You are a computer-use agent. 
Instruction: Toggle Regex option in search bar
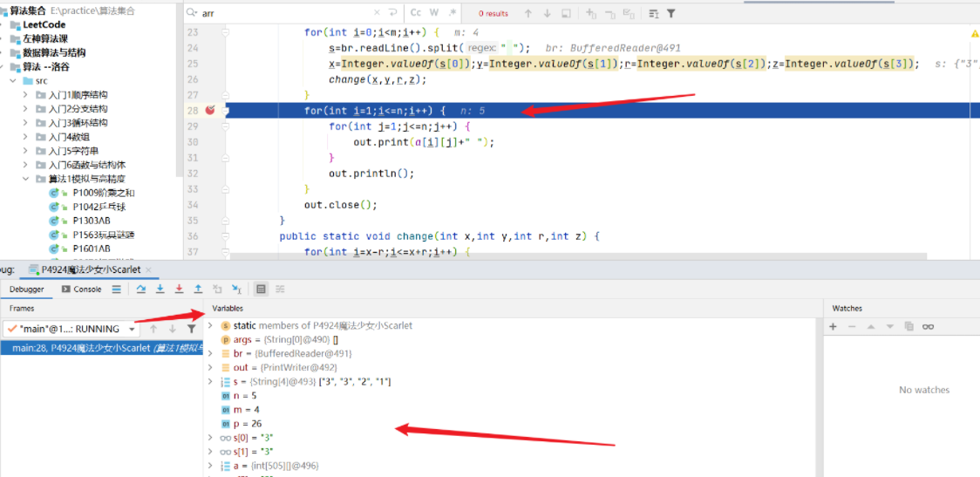coord(453,12)
